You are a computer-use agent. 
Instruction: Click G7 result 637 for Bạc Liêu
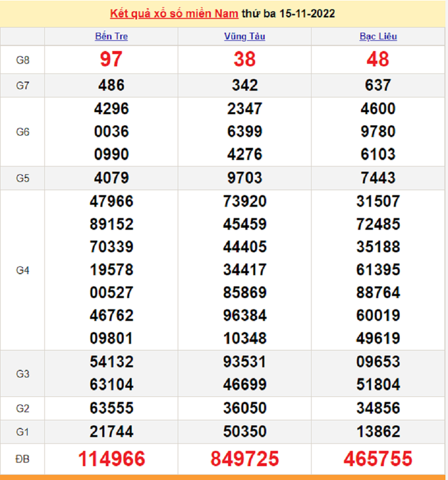point(378,85)
